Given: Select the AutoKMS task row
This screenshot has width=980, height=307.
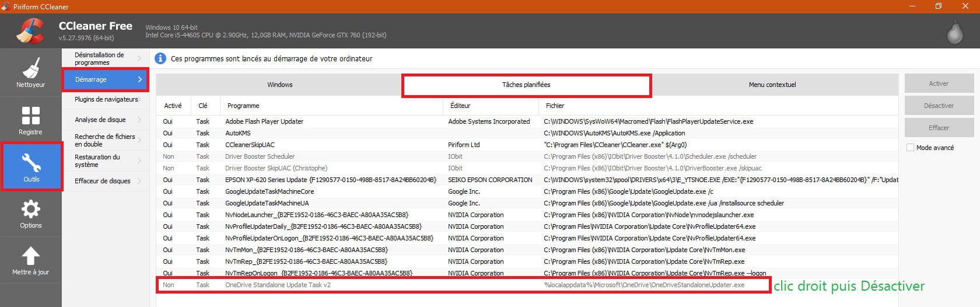Looking at the screenshot, I should coord(527,133).
